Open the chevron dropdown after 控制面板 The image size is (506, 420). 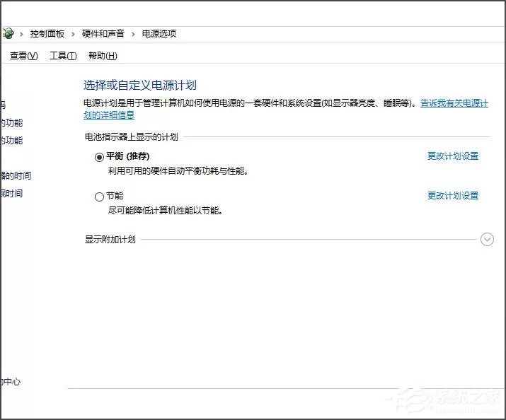pos(74,34)
